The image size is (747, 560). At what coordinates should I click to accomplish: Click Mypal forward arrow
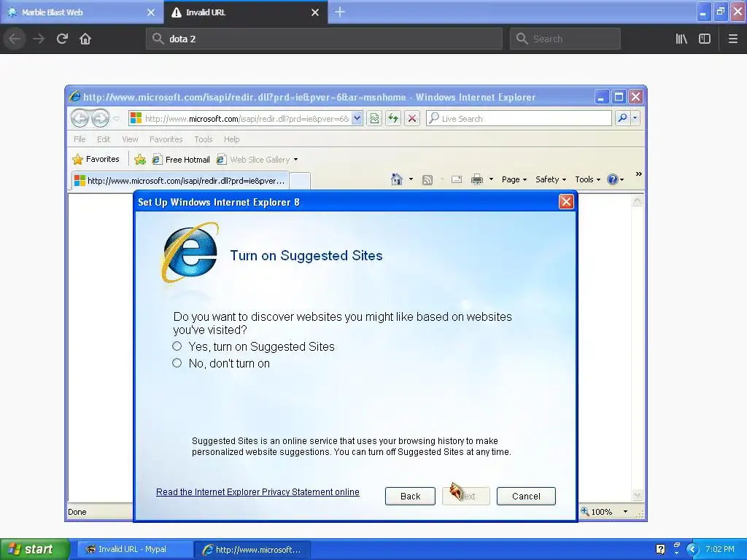tap(39, 39)
